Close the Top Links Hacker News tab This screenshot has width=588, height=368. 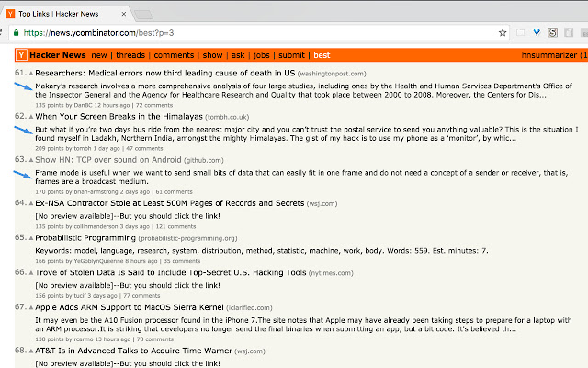[124, 14]
